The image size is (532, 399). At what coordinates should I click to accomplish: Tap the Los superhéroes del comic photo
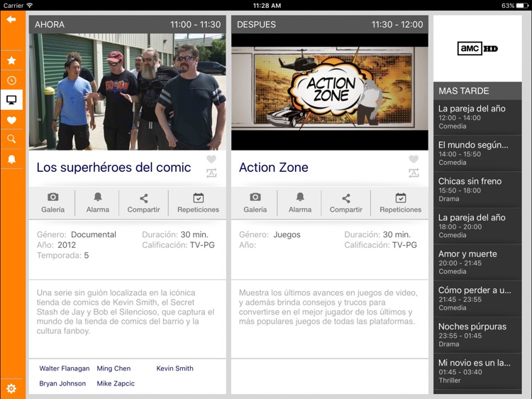pos(127,92)
